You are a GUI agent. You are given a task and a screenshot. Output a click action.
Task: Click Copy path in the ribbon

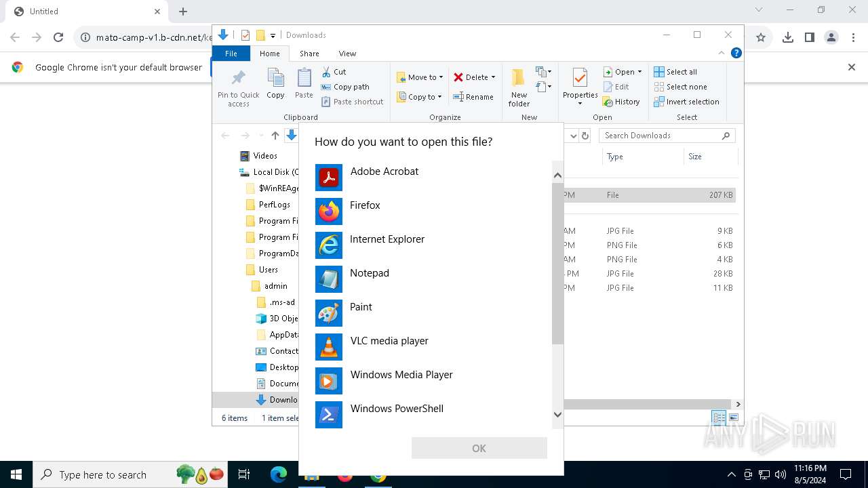[345, 87]
